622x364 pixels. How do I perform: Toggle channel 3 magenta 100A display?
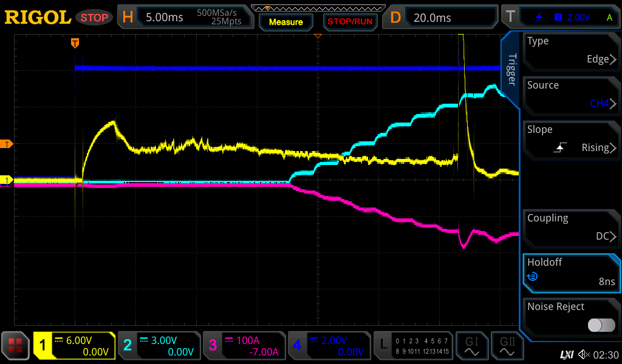(244, 346)
